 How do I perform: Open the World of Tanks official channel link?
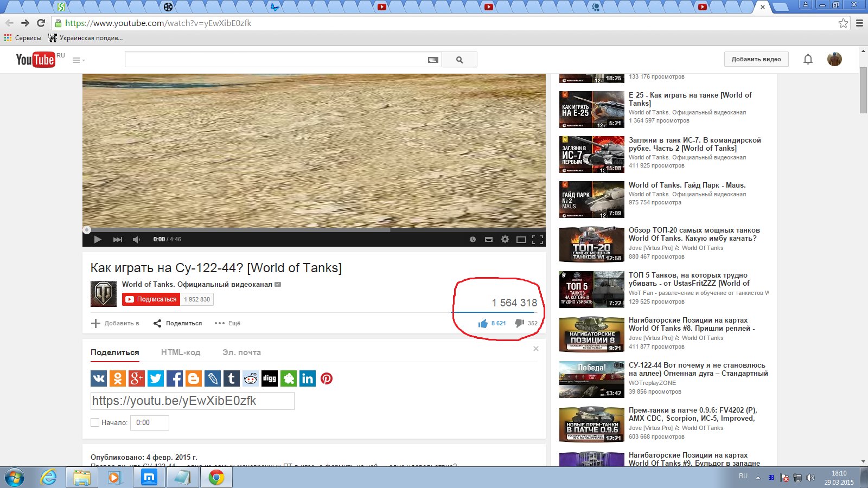[197, 284]
